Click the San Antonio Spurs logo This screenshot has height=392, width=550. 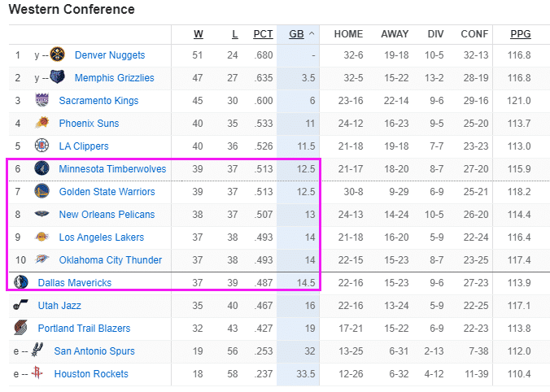pyautogui.click(x=37, y=351)
